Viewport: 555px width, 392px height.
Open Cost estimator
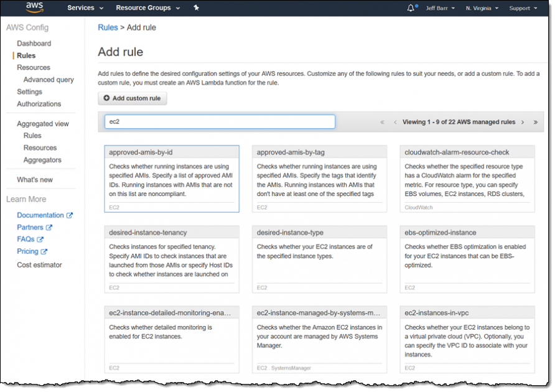coord(39,265)
